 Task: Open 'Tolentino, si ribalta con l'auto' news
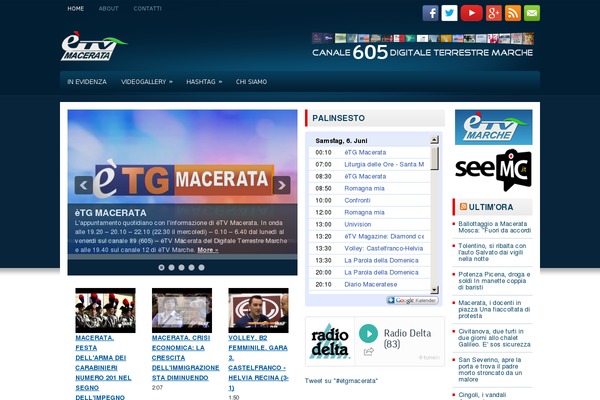pos(492,252)
